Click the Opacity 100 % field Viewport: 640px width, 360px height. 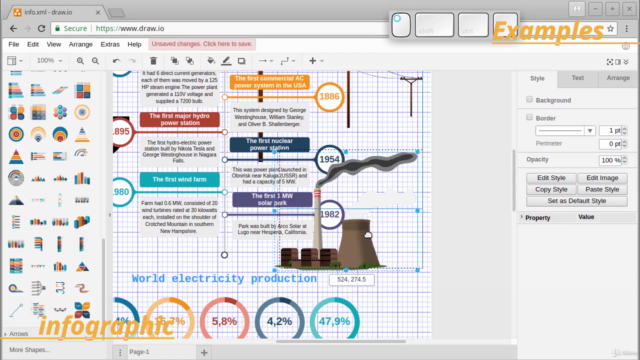pos(610,160)
